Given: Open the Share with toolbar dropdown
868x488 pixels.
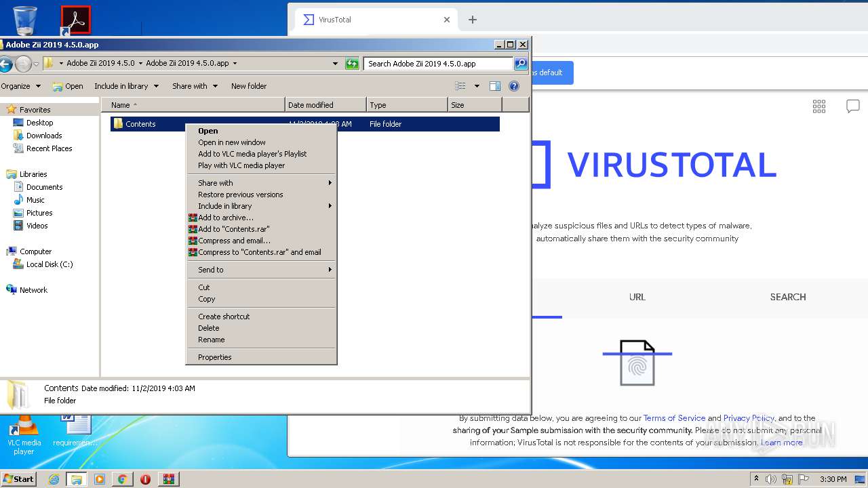Looking at the screenshot, I should [195, 86].
